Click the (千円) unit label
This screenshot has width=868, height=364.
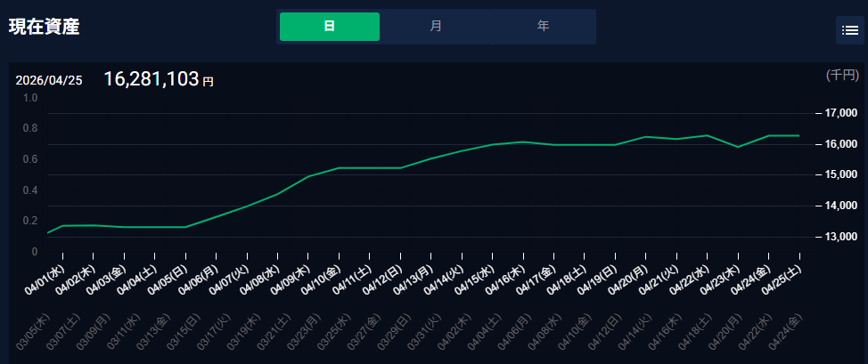pyautogui.click(x=842, y=76)
